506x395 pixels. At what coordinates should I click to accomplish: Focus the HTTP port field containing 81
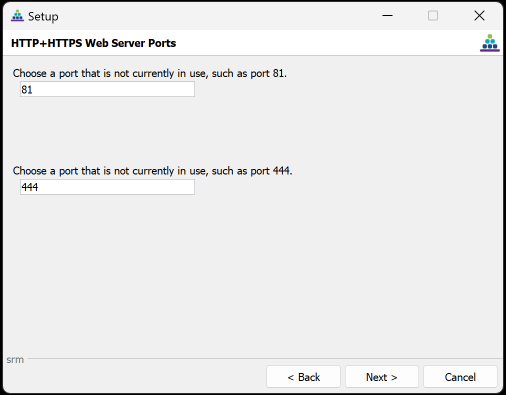point(107,89)
